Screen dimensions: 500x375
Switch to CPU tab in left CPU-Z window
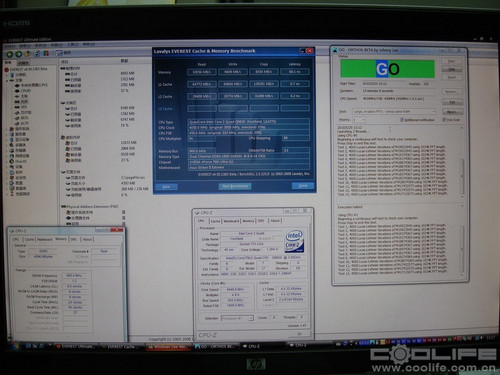[16, 239]
